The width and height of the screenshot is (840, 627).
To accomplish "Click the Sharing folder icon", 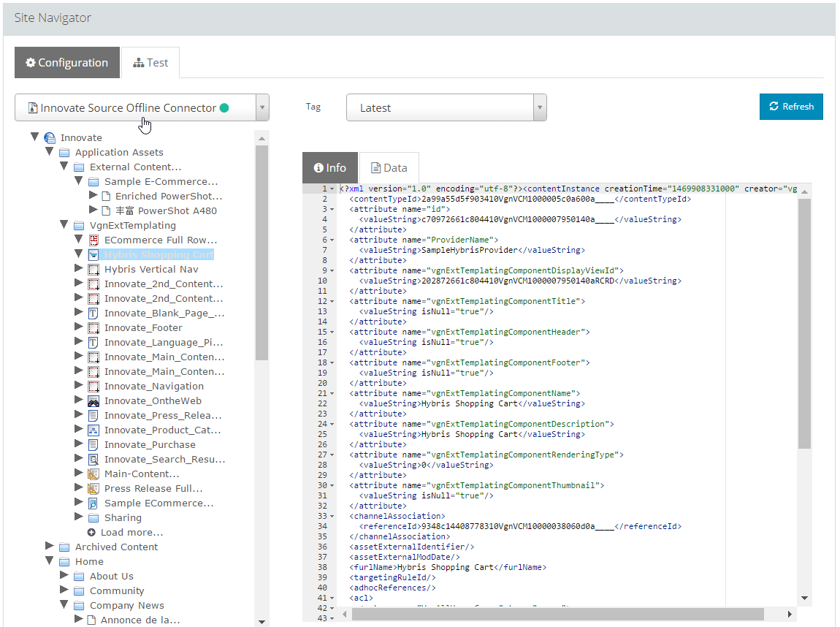I will (x=93, y=517).
